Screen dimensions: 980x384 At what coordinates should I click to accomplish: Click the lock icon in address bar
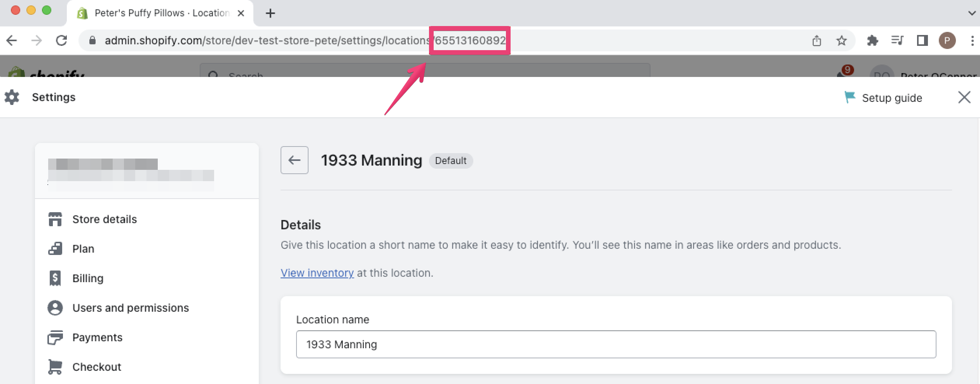[x=92, y=40]
